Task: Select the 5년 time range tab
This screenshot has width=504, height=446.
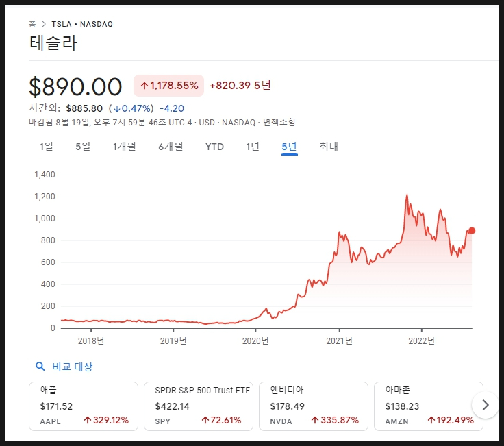Action: [289, 147]
